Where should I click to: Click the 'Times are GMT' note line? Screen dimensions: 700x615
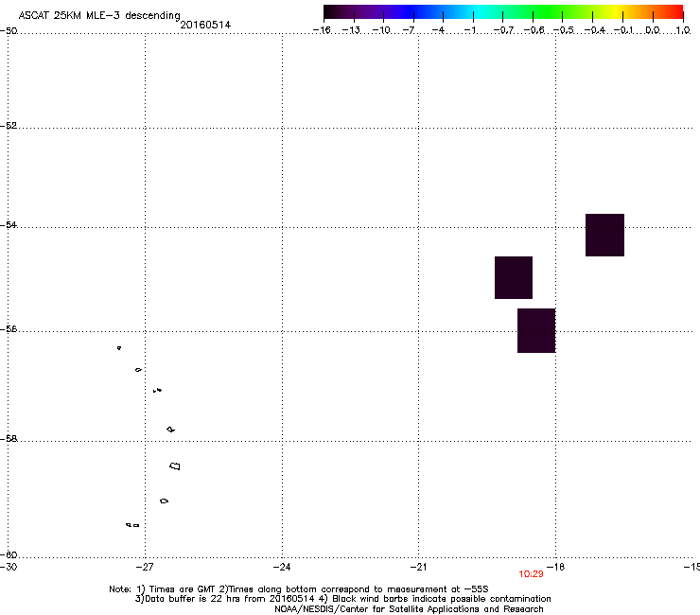coord(299,589)
